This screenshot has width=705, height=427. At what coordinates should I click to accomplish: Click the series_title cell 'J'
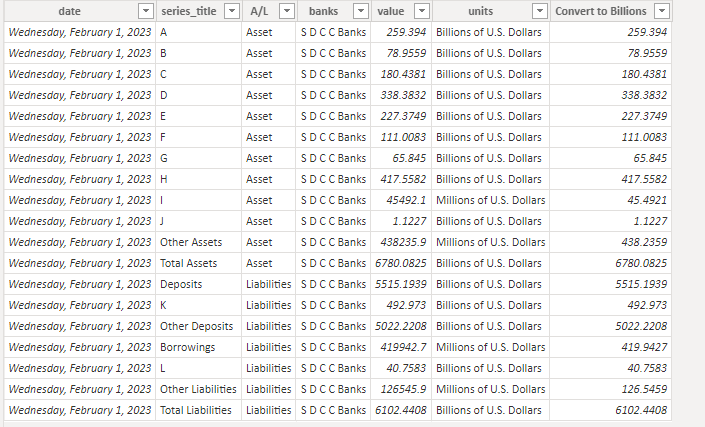(x=199, y=221)
